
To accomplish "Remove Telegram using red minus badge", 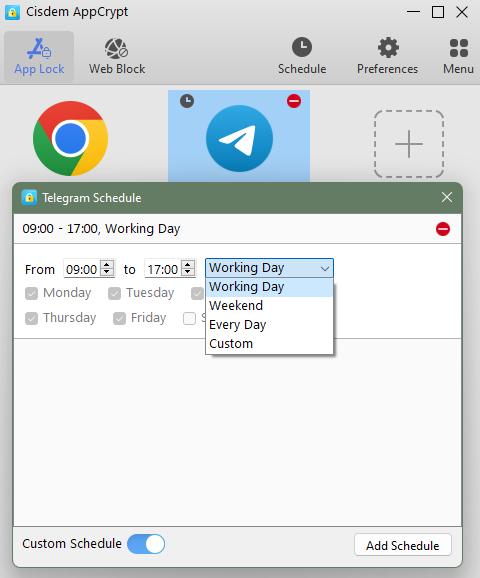I will (x=294, y=101).
